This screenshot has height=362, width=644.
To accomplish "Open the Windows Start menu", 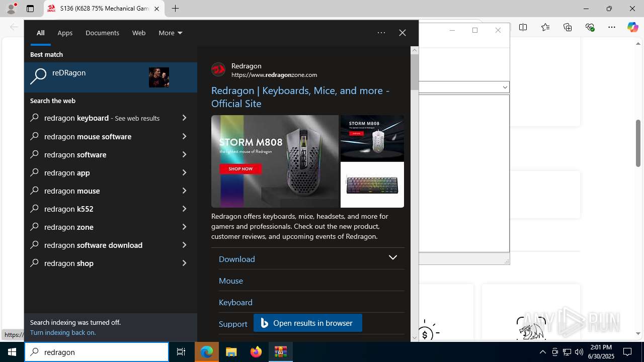I will pyautogui.click(x=12, y=352).
